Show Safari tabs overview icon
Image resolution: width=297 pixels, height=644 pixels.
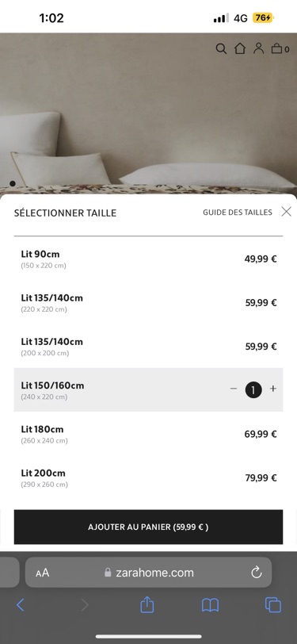click(x=273, y=605)
